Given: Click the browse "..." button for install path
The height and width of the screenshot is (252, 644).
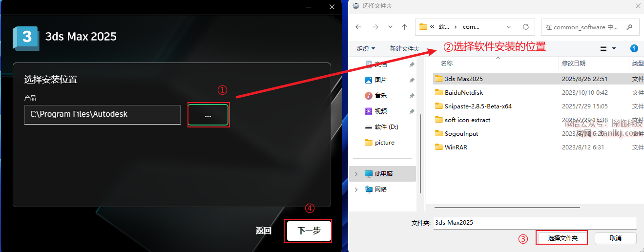Looking at the screenshot, I should click(x=208, y=115).
